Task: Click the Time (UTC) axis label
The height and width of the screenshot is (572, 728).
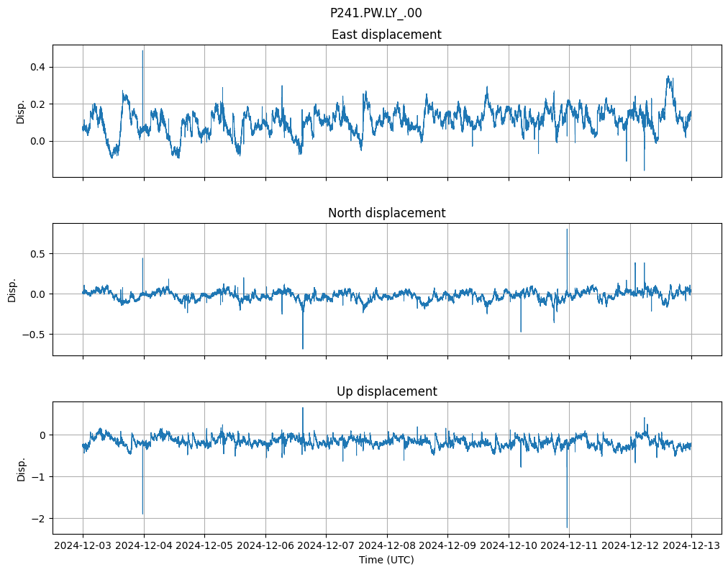Action: (x=386, y=560)
